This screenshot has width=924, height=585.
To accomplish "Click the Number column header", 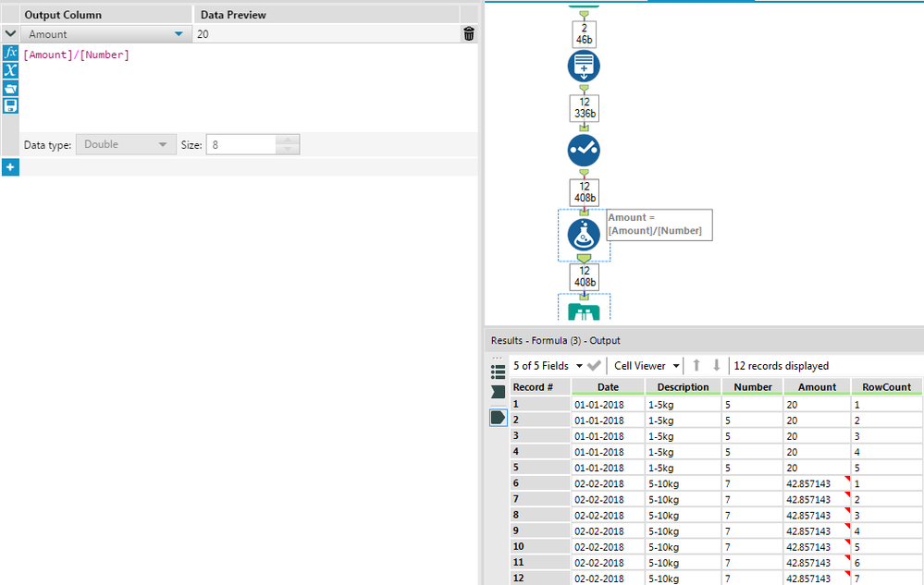I will point(753,386).
